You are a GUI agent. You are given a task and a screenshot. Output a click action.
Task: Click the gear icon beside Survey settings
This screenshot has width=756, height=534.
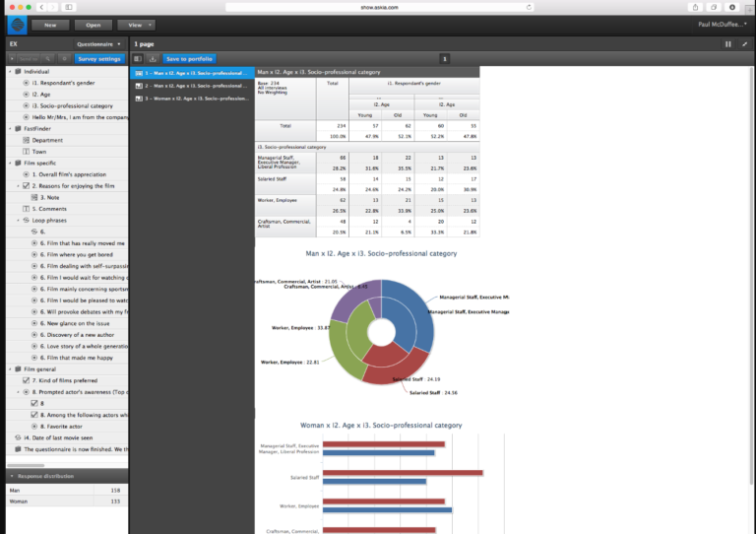64,59
